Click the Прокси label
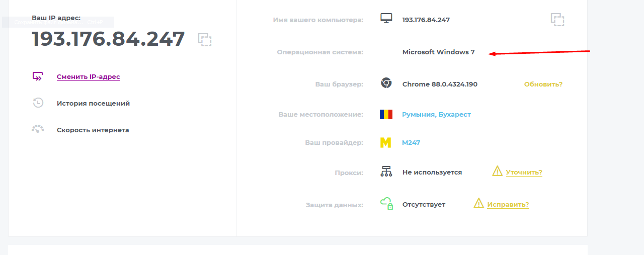The width and height of the screenshot is (644, 255). (x=349, y=173)
